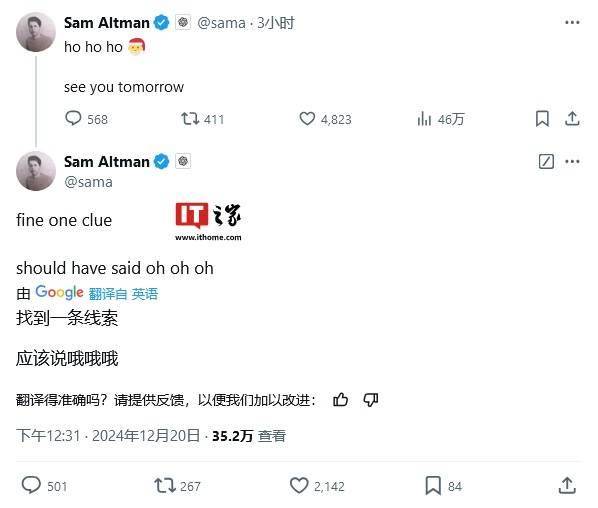The image size is (598, 508).
Task: Open Sam Altman's avatar on second tweet
Action: coord(36,171)
